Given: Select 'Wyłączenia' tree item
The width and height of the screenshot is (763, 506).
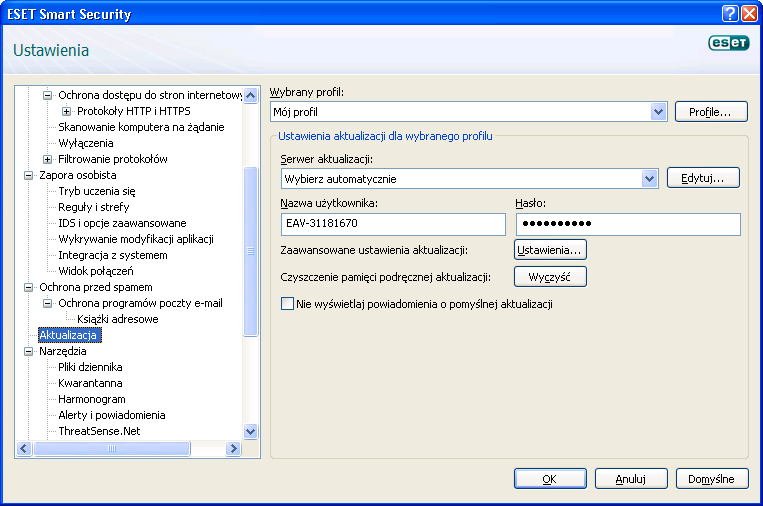Looking at the screenshot, I should click(x=86, y=143).
